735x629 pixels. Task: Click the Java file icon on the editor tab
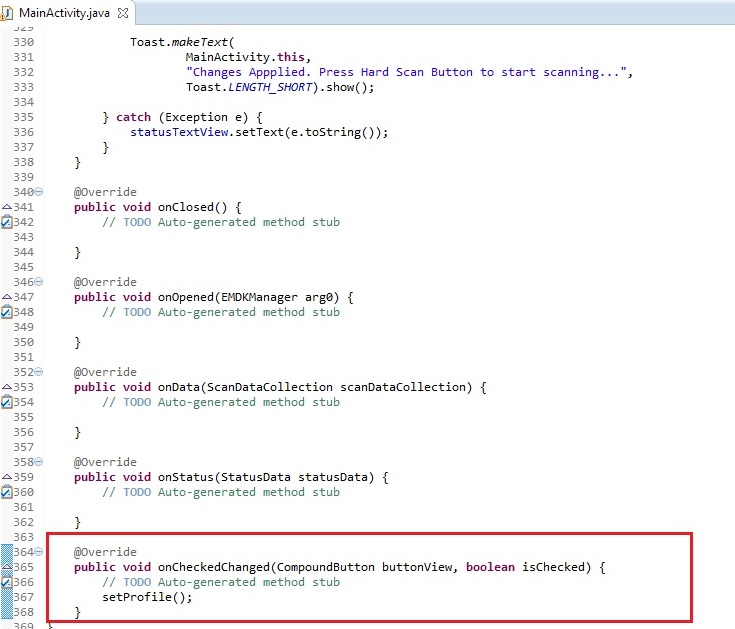click(x=9, y=12)
